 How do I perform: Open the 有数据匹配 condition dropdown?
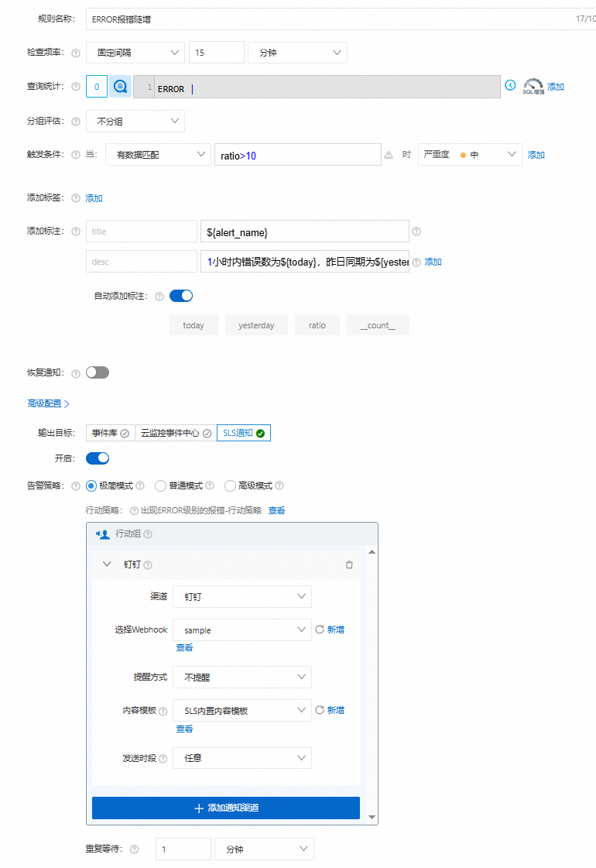click(158, 154)
